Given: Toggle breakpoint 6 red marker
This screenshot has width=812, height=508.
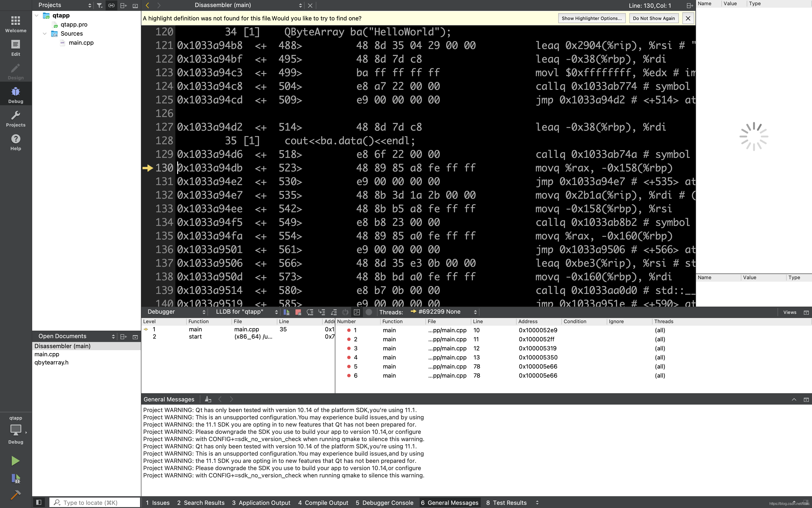Looking at the screenshot, I should click(x=349, y=376).
